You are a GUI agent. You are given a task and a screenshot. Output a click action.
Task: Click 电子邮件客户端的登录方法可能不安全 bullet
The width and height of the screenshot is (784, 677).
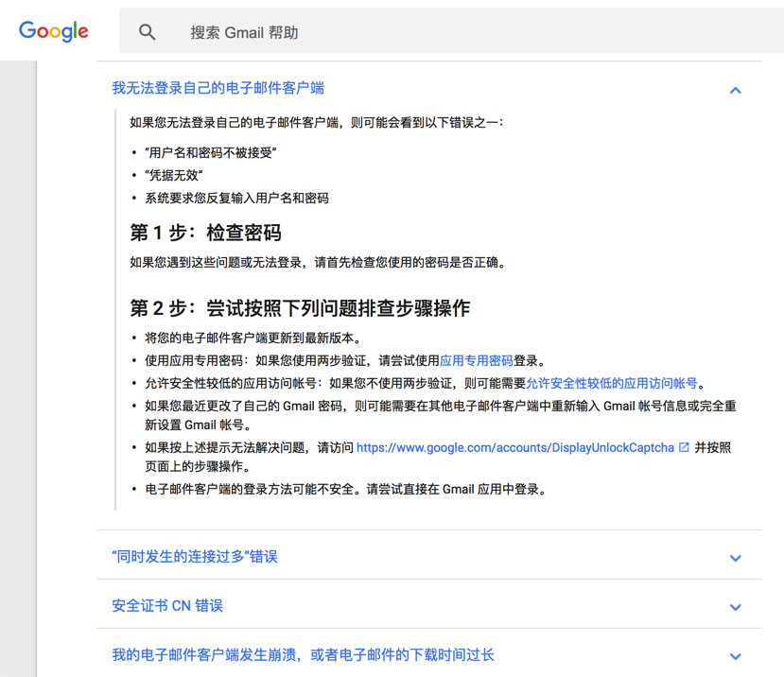pyautogui.click(x=345, y=489)
